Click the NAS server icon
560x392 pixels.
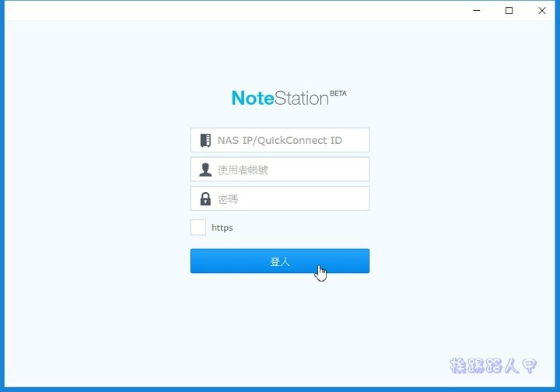(205, 140)
